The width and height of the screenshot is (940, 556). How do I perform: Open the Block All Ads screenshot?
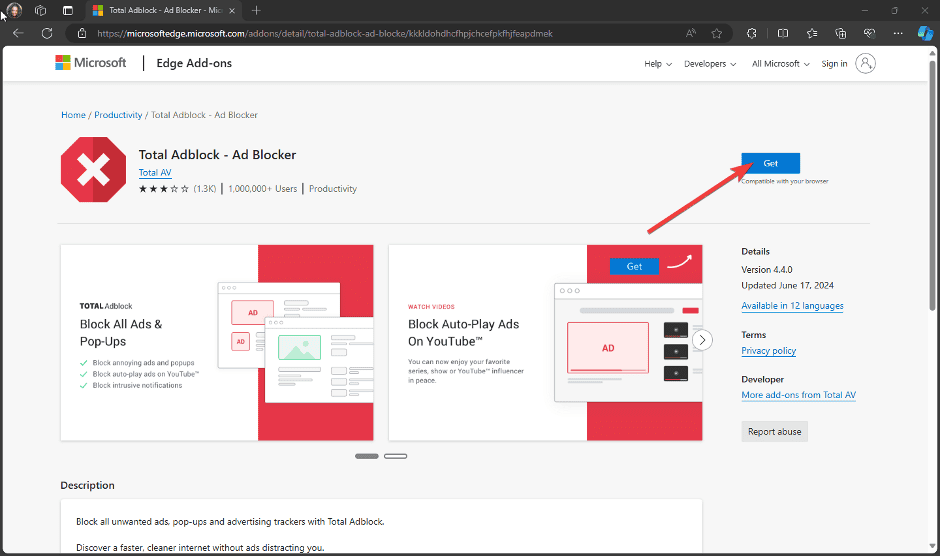217,342
